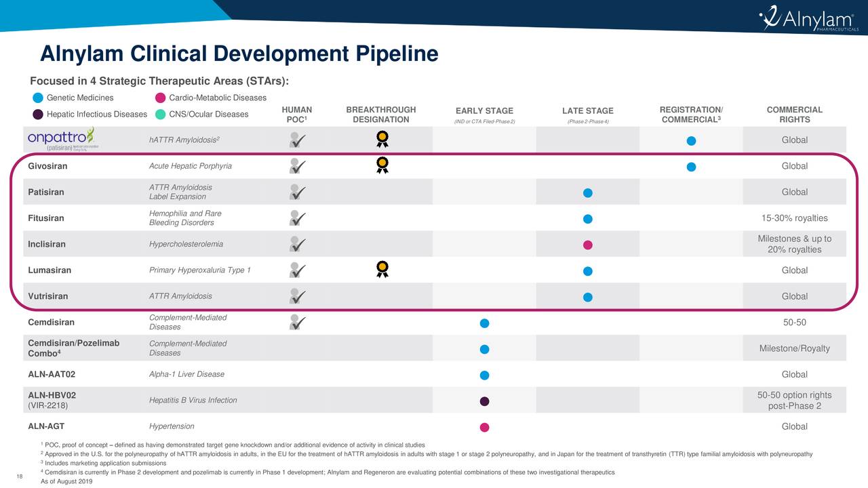The width and height of the screenshot is (868, 488).
Task: Click the Hepatitis B Virus Infection indication
Action: point(193,401)
